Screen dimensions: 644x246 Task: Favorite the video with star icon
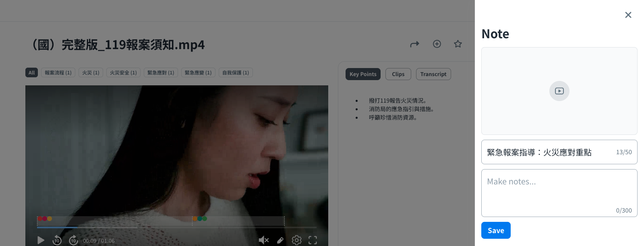point(458,44)
